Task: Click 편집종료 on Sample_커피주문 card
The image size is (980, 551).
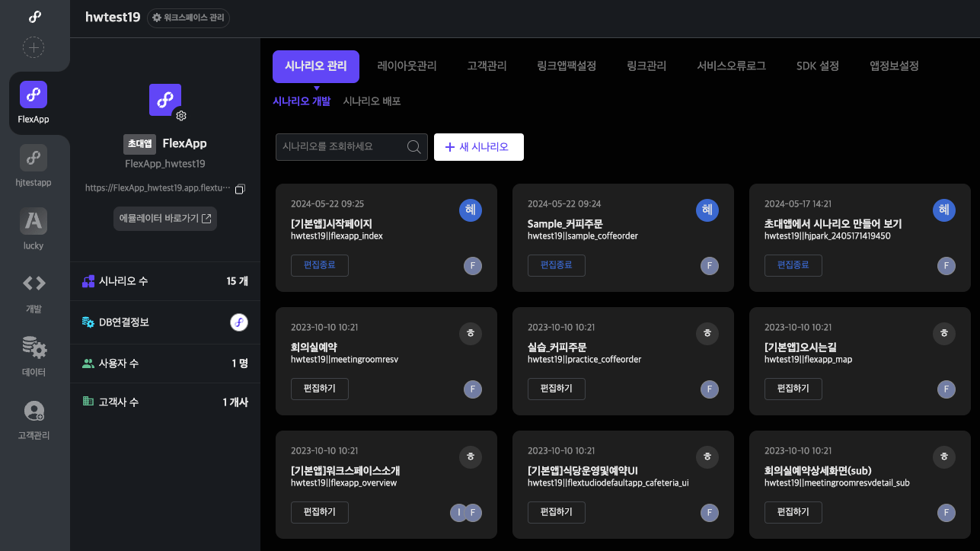Action: click(x=556, y=265)
